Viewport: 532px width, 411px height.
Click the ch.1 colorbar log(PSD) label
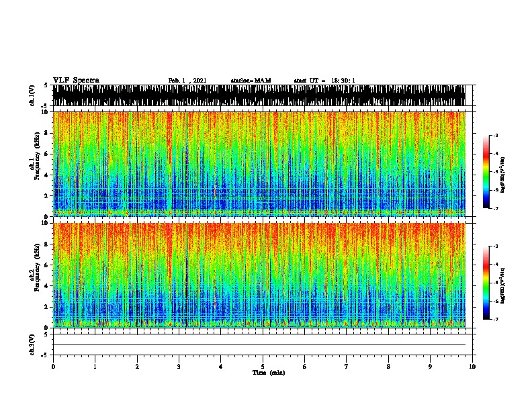click(x=502, y=175)
